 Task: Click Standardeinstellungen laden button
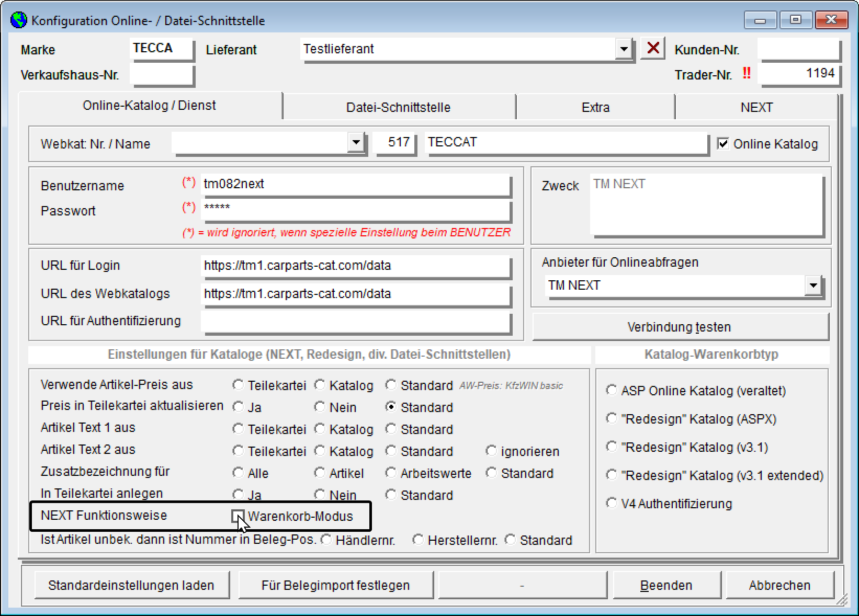point(131,585)
